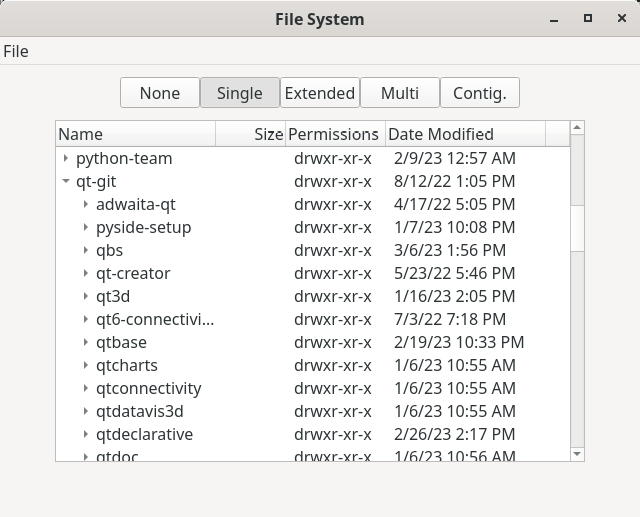Click the date 2/9/23 12:57 AM
The height and width of the screenshot is (517, 640).
(455, 158)
